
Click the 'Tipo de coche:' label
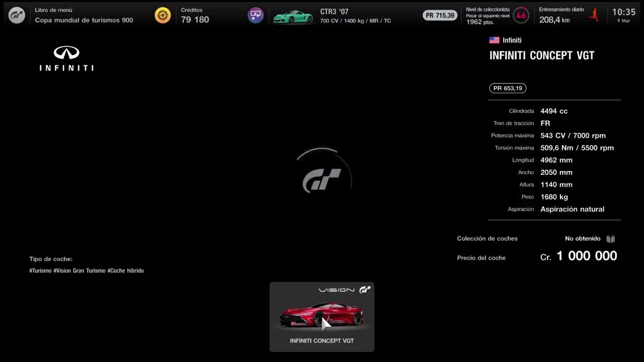click(51, 259)
